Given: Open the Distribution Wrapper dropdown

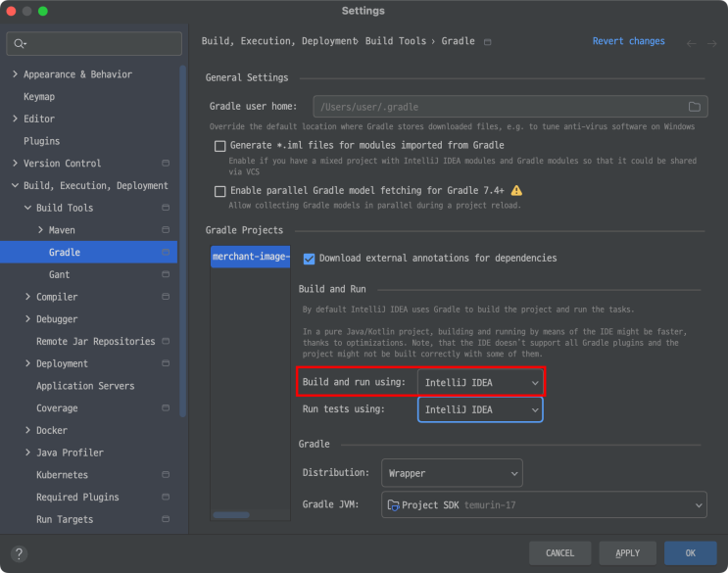Looking at the screenshot, I should click(452, 473).
